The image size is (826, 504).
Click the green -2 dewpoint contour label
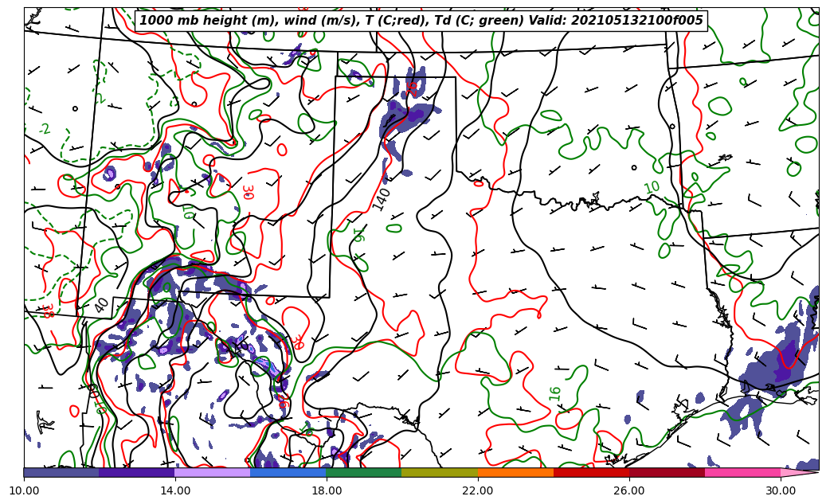(x=45, y=129)
